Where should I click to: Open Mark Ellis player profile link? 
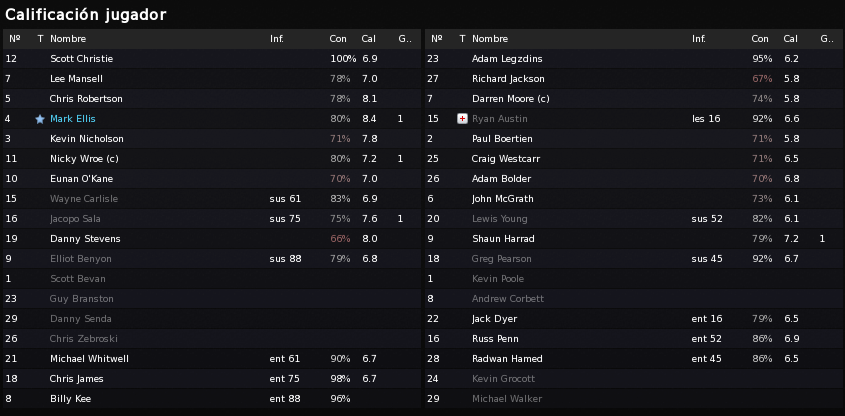pyautogui.click(x=73, y=119)
